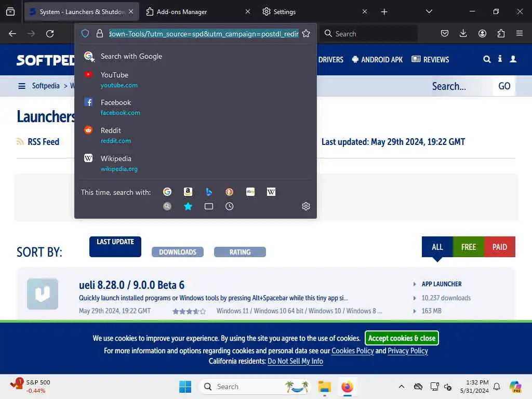Choose Reddit suggestion in dropdown

coord(195,136)
